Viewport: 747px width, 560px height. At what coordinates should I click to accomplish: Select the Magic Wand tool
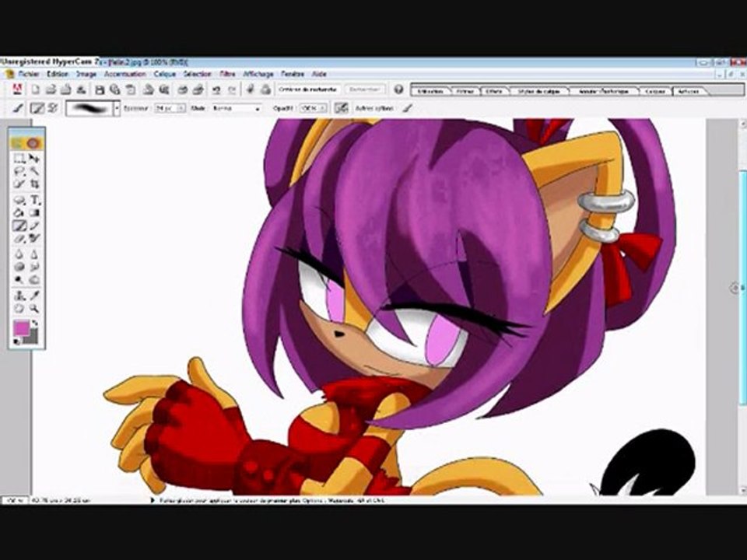[x=34, y=171]
